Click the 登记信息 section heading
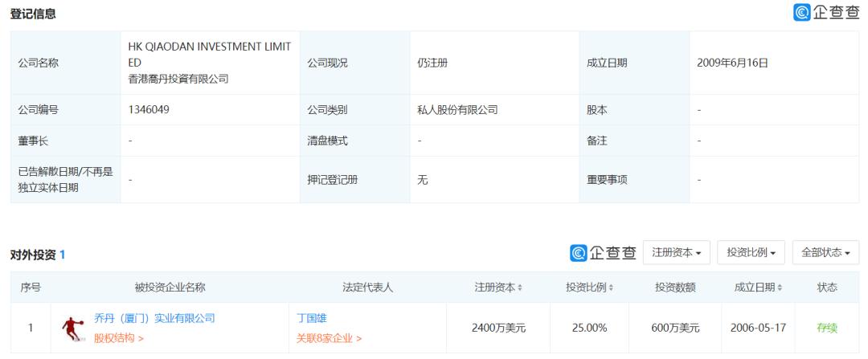Image resolution: width=868 pixels, height=359 pixels. point(33,14)
